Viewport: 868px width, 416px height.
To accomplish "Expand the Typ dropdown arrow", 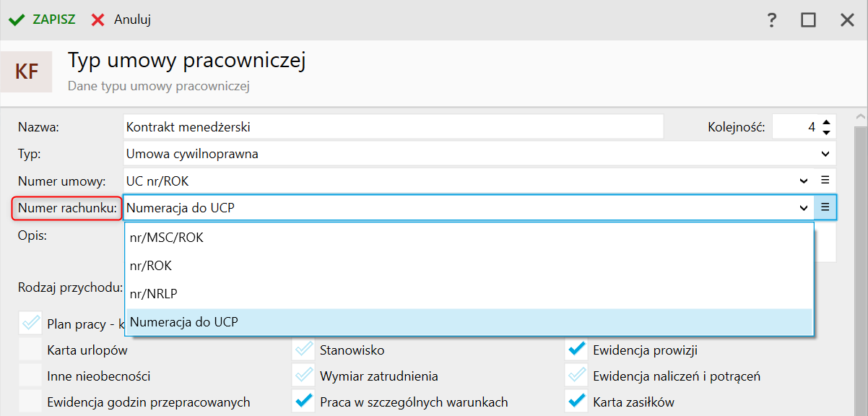I will [825, 154].
